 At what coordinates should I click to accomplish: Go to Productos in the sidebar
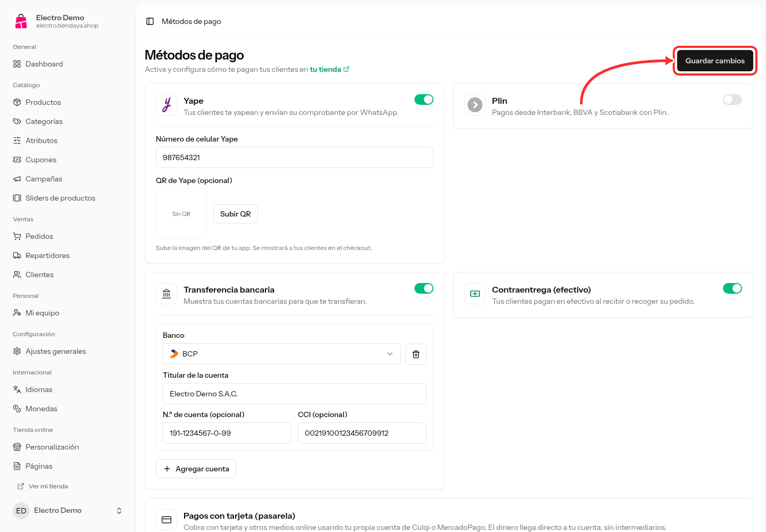pos(68,102)
